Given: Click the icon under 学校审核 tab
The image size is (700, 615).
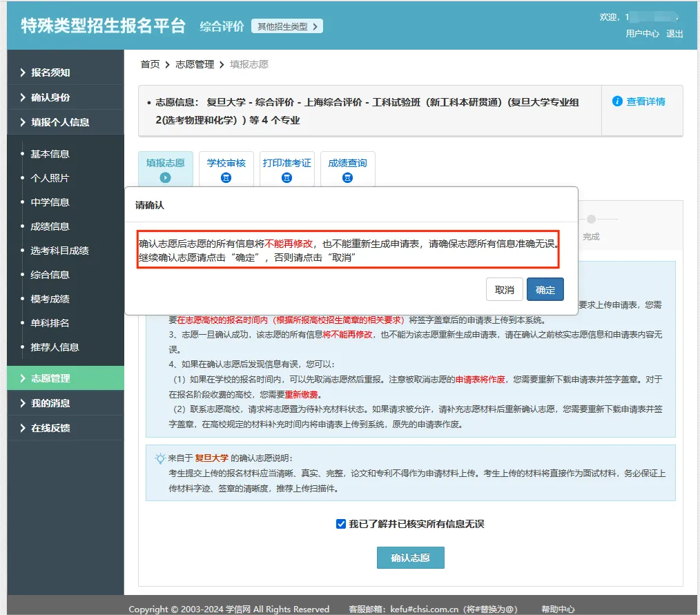Looking at the screenshot, I should point(226,178).
